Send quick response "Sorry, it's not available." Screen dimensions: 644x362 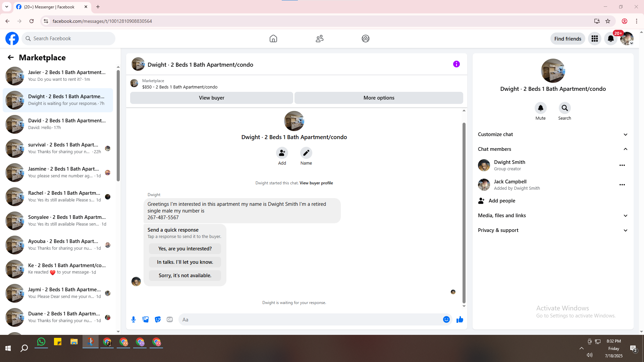(185, 276)
